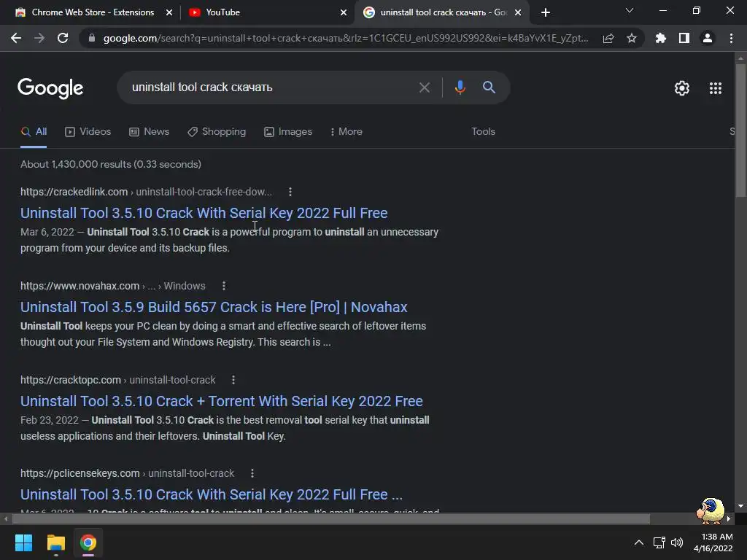
Task: Select the Videos search filter
Action: tap(88, 131)
